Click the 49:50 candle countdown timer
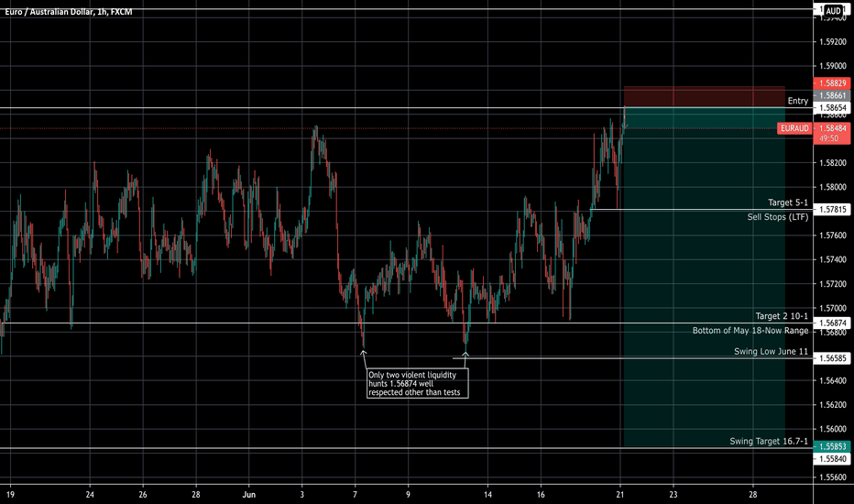 tap(829, 138)
